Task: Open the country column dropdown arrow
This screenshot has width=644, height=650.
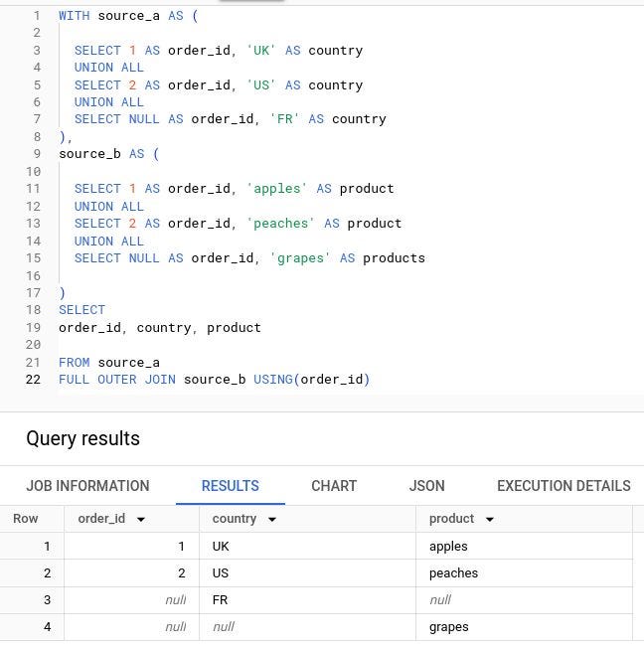Action: tap(272, 519)
